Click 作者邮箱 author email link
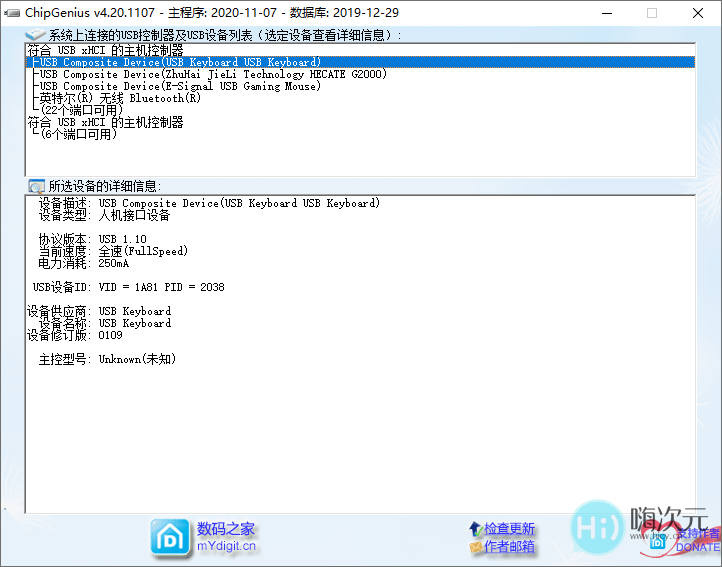The height and width of the screenshot is (567, 722). pyautogui.click(x=509, y=546)
